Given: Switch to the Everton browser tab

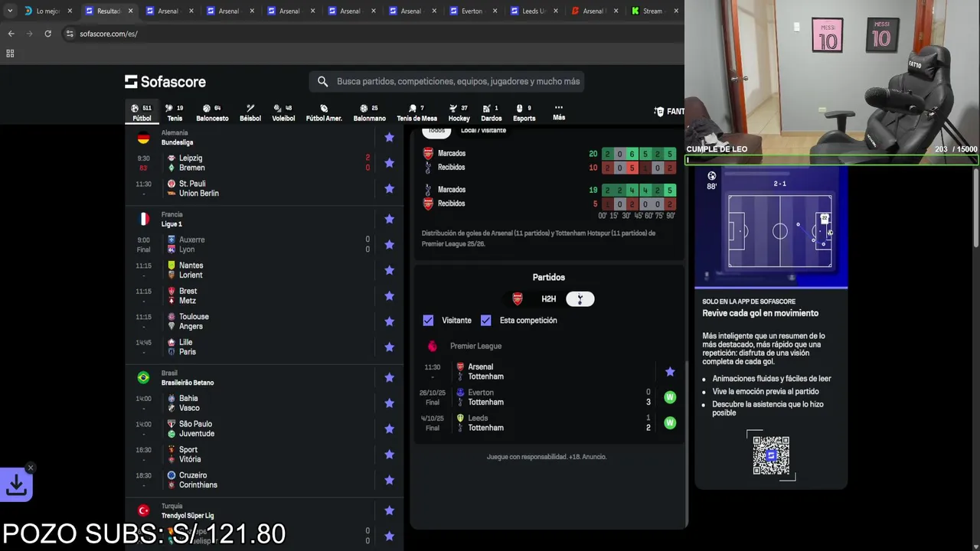Looking at the screenshot, I should point(472,11).
